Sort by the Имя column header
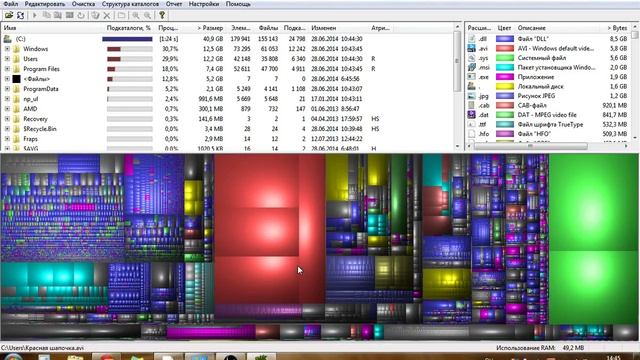This screenshot has width=640, height=360. click(x=52, y=28)
